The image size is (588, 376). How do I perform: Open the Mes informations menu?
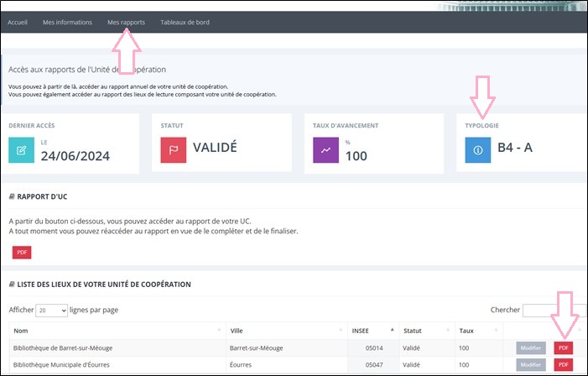(x=67, y=22)
